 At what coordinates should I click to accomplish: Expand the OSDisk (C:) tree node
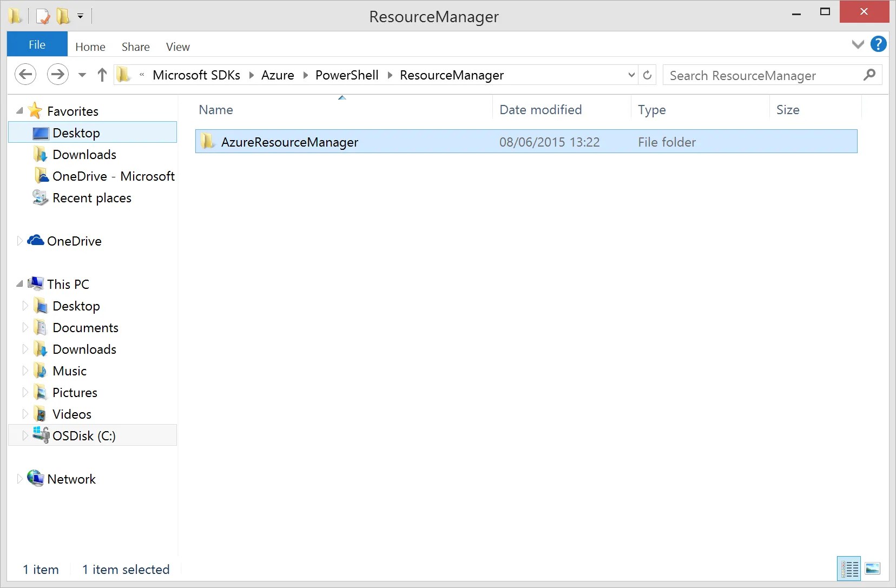[x=25, y=435]
